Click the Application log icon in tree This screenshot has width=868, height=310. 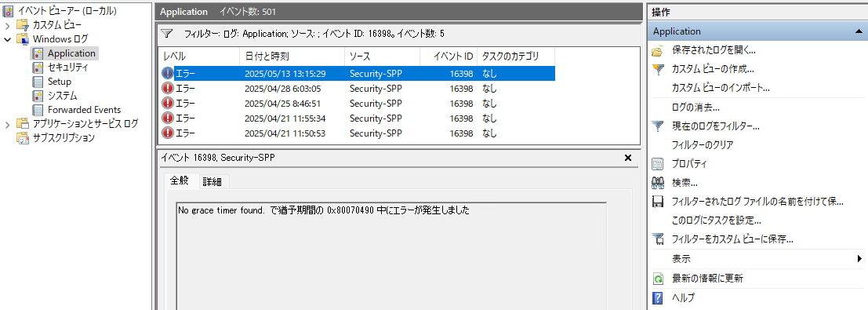pyautogui.click(x=38, y=53)
